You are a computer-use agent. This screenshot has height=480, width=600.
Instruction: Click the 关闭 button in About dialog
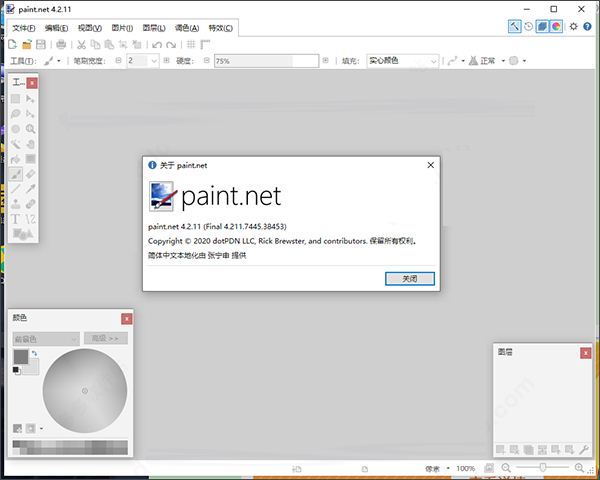410,279
